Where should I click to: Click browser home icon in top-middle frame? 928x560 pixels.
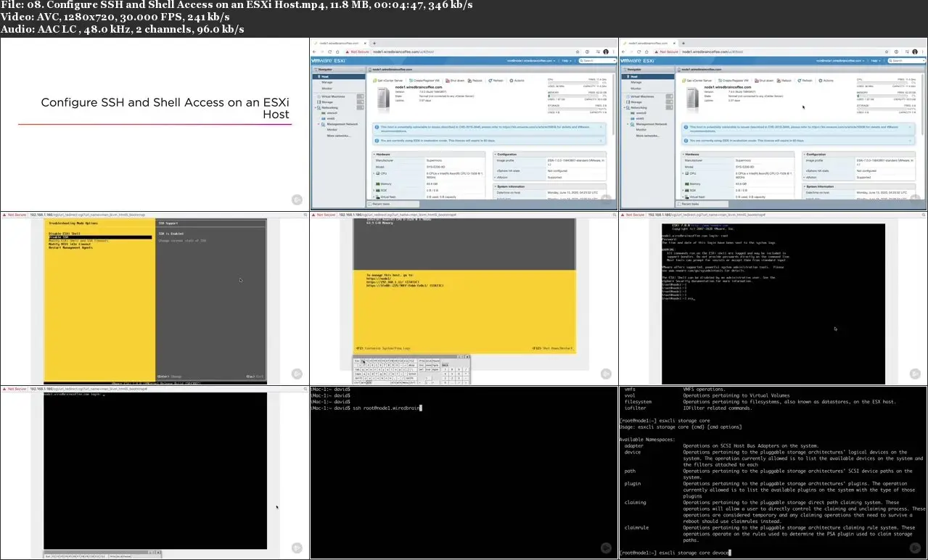point(337,52)
